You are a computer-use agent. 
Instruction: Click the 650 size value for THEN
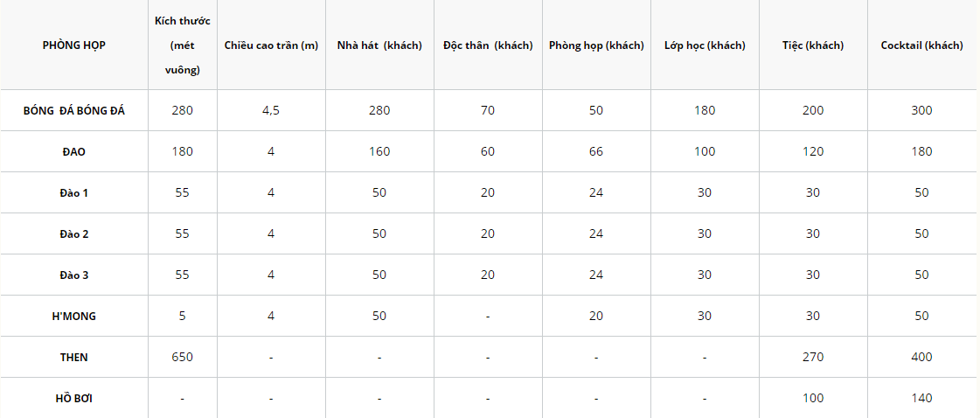tap(182, 357)
